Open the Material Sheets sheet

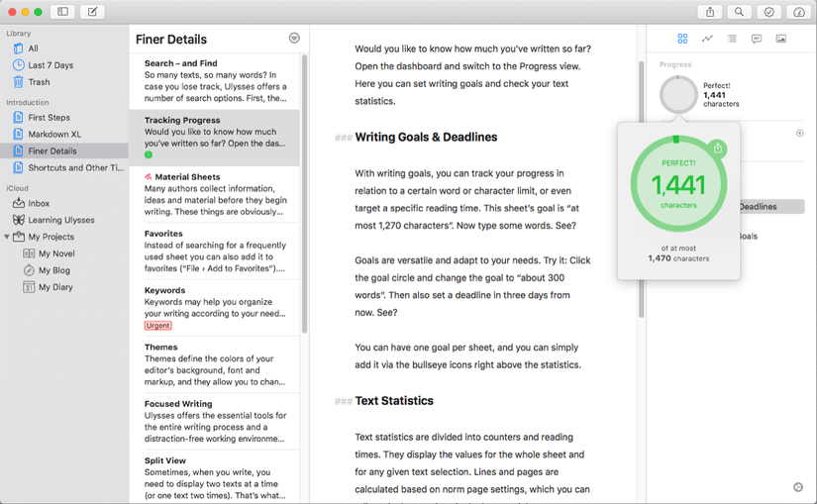coord(215,194)
